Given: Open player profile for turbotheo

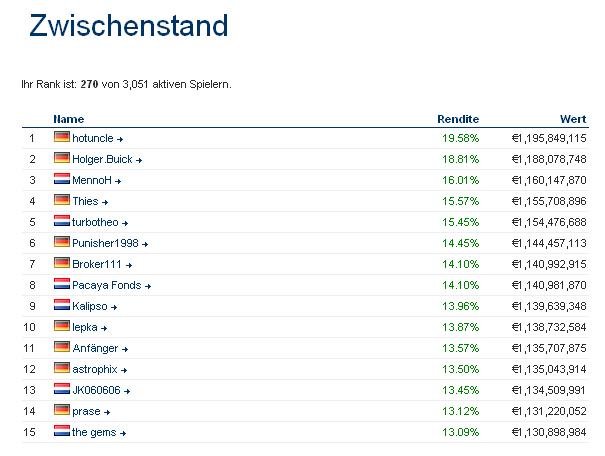Looking at the screenshot, I should click(x=97, y=222).
